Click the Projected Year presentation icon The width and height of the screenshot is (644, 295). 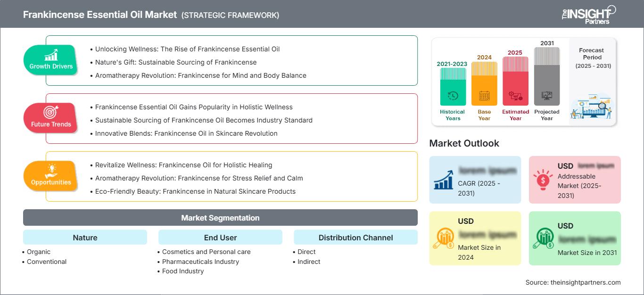click(x=547, y=96)
